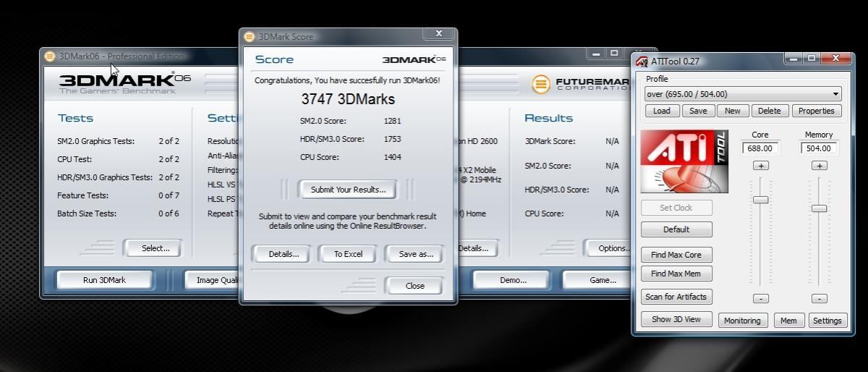Click Batch Size Tests 0 of 6 row
This screenshot has height=372, width=868.
(118, 214)
